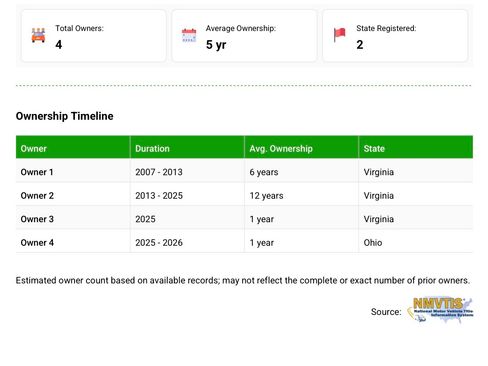Click the Total Owners label
The width and height of the screenshot is (488, 366).
tap(79, 28)
